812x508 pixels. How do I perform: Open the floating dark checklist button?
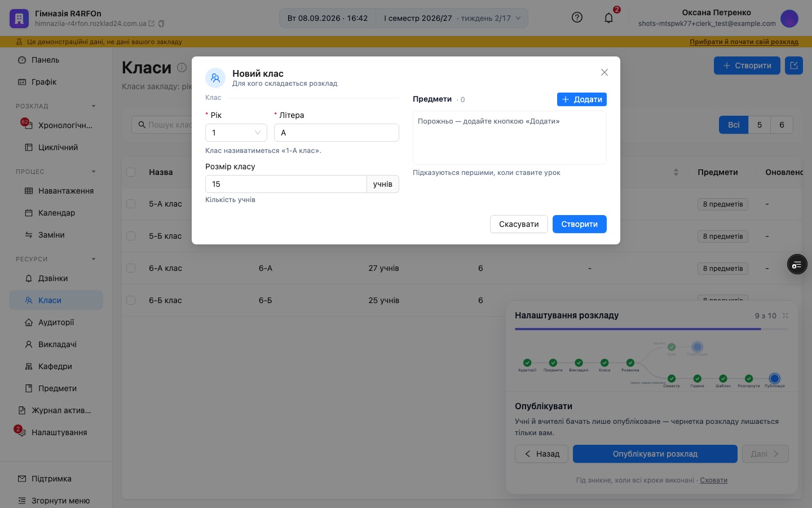click(797, 264)
